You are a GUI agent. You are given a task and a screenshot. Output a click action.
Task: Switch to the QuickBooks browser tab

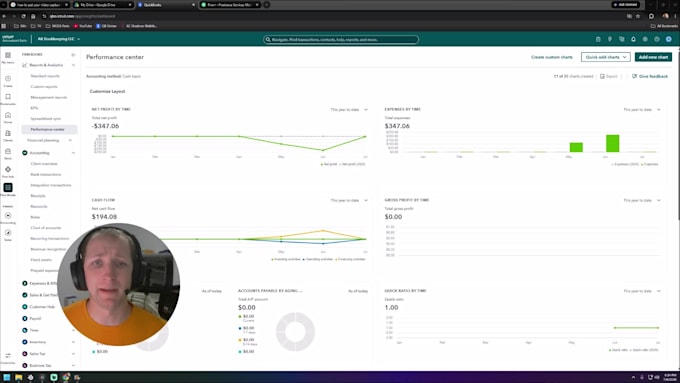pyautogui.click(x=166, y=5)
